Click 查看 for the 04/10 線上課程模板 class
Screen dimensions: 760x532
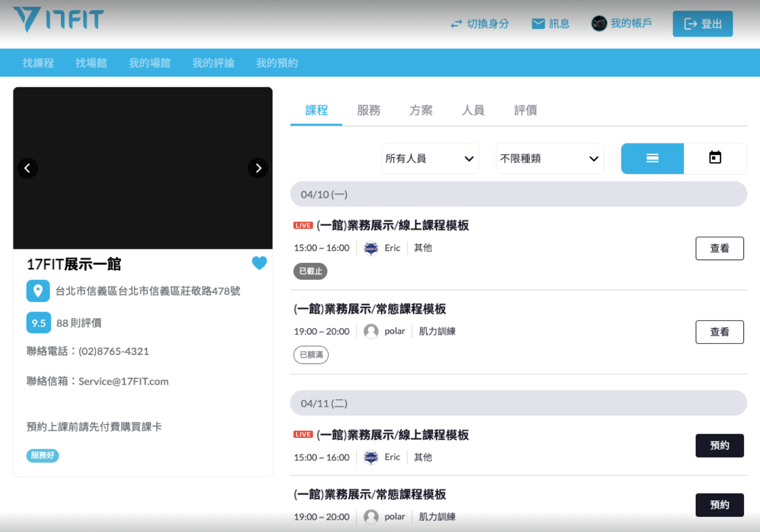719,248
